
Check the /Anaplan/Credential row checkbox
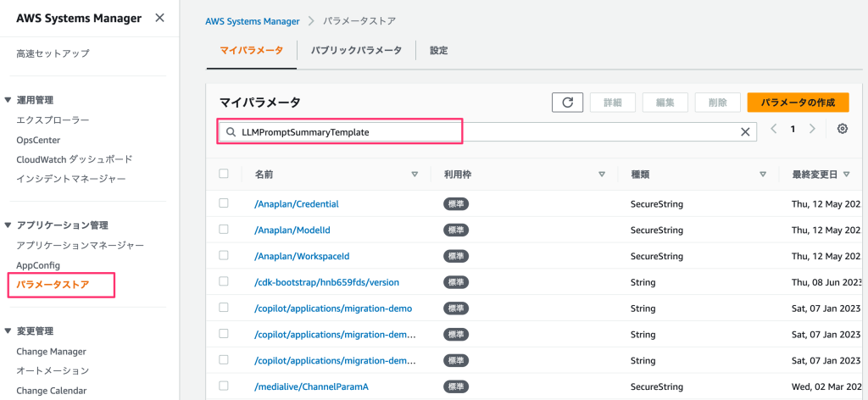point(224,203)
